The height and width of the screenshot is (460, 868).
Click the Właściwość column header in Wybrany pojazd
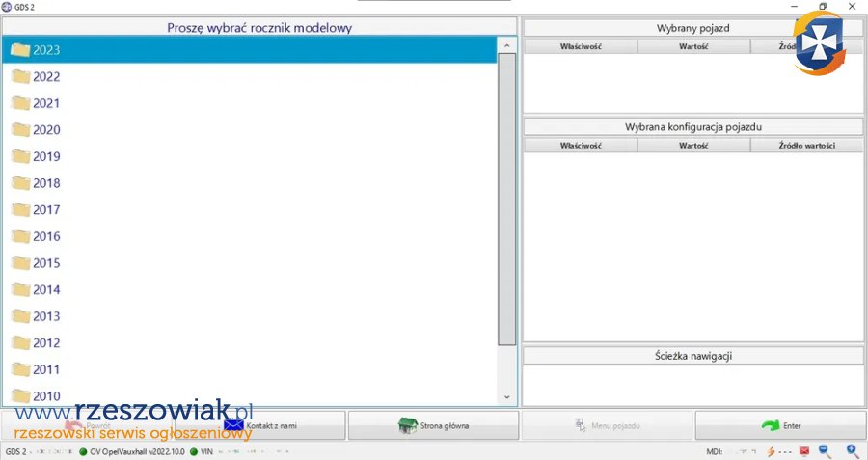point(581,45)
